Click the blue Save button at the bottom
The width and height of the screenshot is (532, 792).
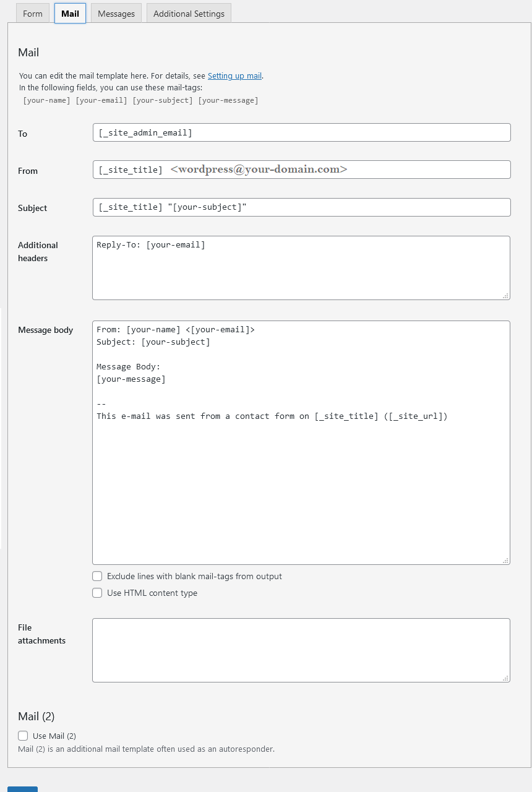[22, 789]
